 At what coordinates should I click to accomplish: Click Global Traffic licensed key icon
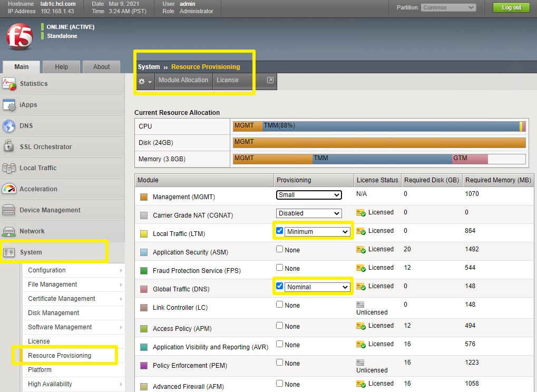coord(360,287)
